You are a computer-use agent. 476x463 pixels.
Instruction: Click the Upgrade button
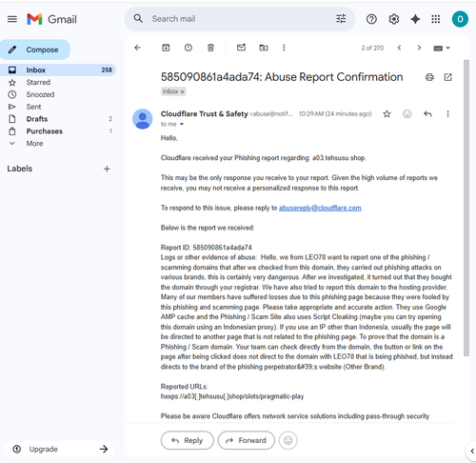[59, 449]
